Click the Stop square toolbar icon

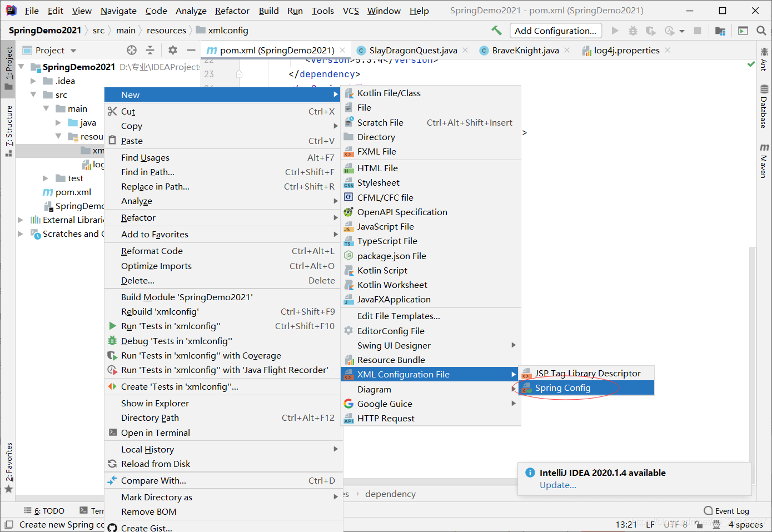698,31
